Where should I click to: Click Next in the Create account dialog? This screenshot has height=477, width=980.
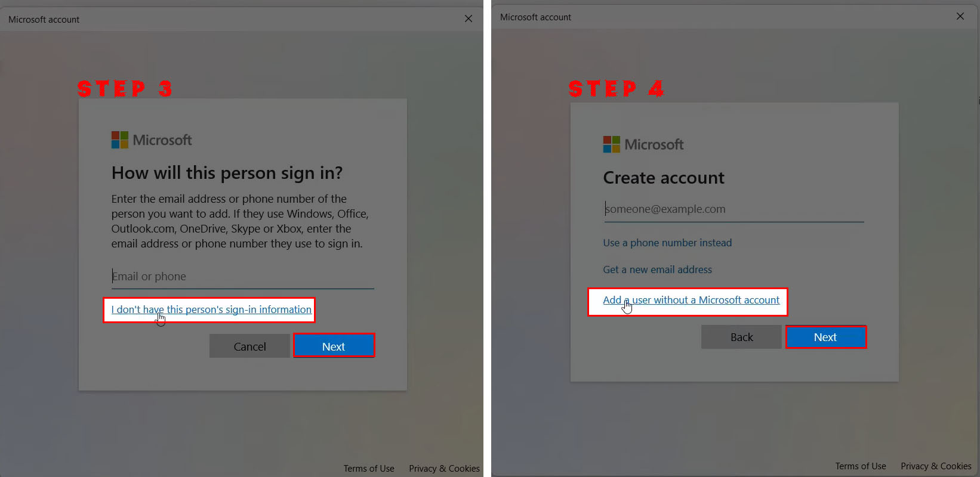click(x=825, y=337)
